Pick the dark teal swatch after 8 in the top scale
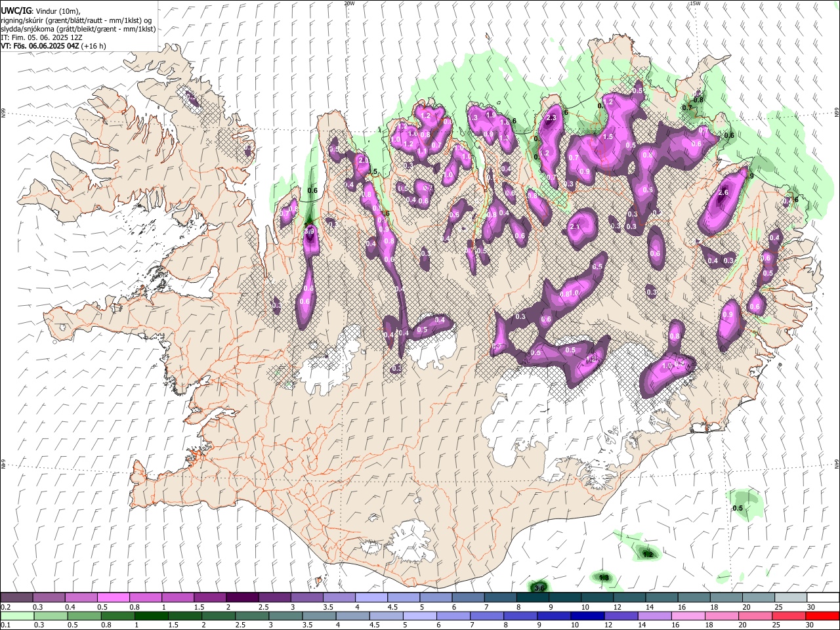 532,598
